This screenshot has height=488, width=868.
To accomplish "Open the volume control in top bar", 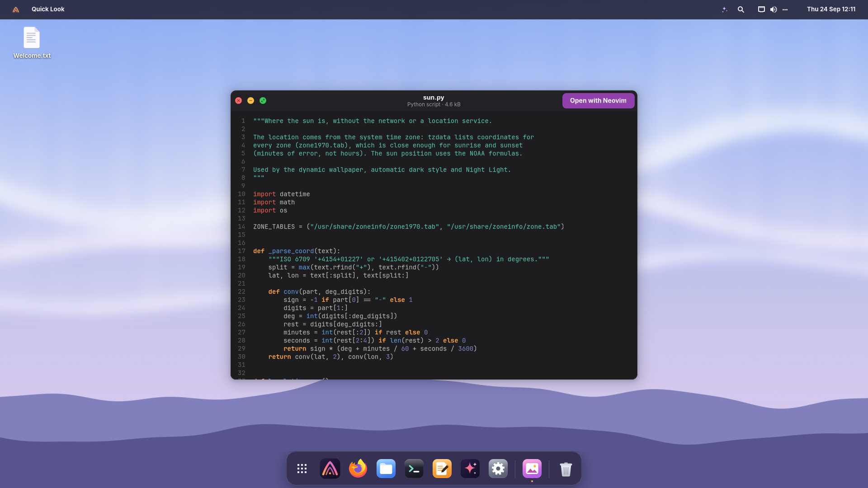I will coord(774,9).
